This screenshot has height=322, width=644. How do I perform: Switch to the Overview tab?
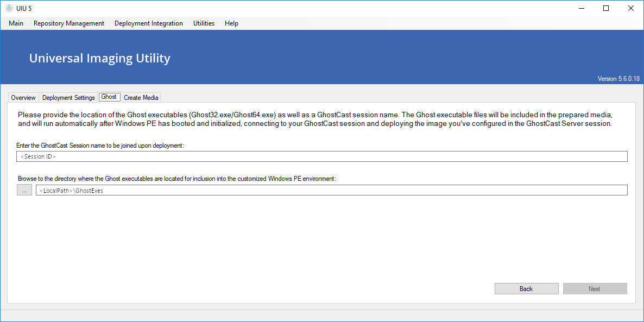point(23,98)
